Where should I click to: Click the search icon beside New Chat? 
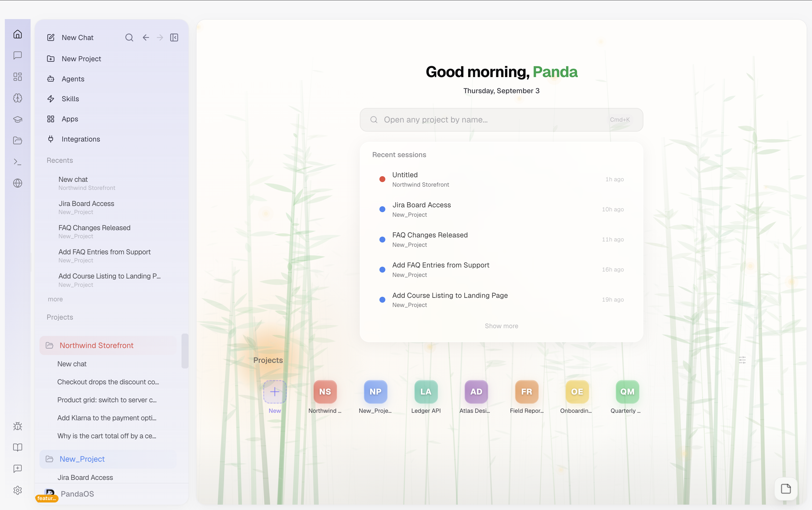pos(129,37)
